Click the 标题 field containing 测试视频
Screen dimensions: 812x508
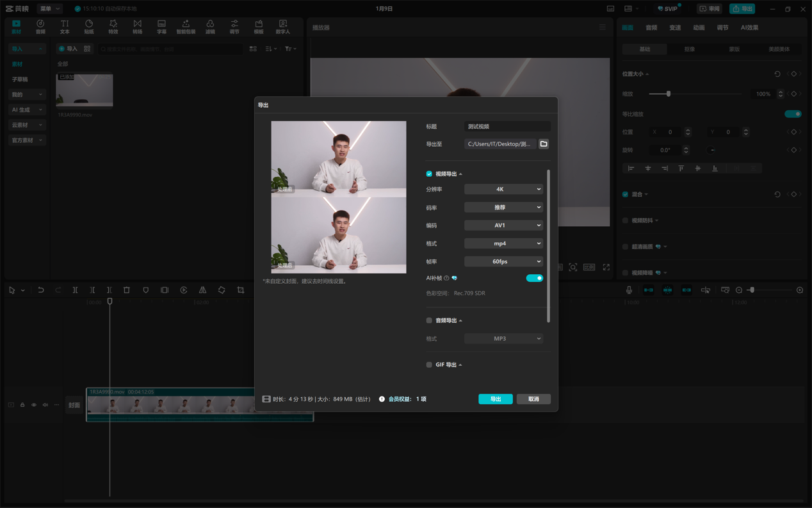click(507, 127)
